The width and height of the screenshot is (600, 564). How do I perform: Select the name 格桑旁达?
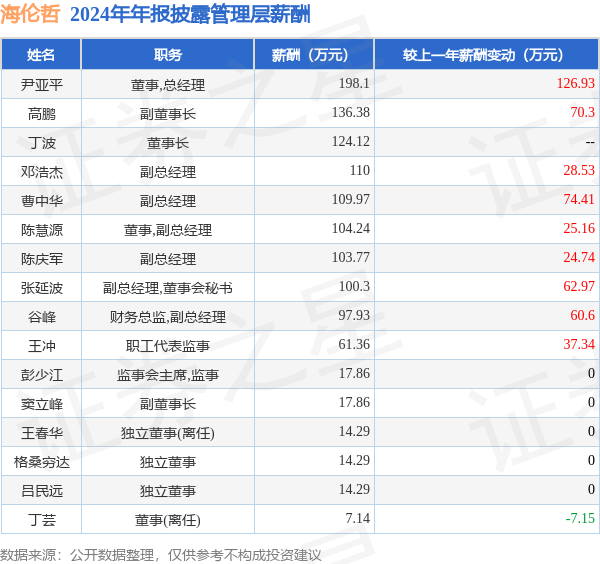tap(41, 462)
